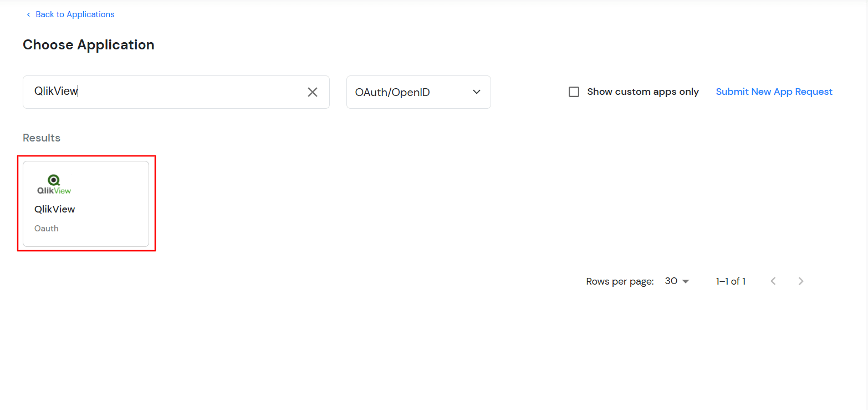This screenshot has height=410, width=868.
Task: Click the left pagination chevron
Action: click(x=773, y=281)
